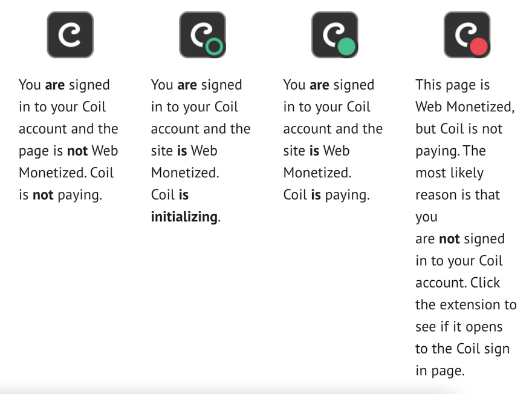Viewport: 532px width, 394px height.
Task: Click the final "in page." text
Action: coord(440,371)
